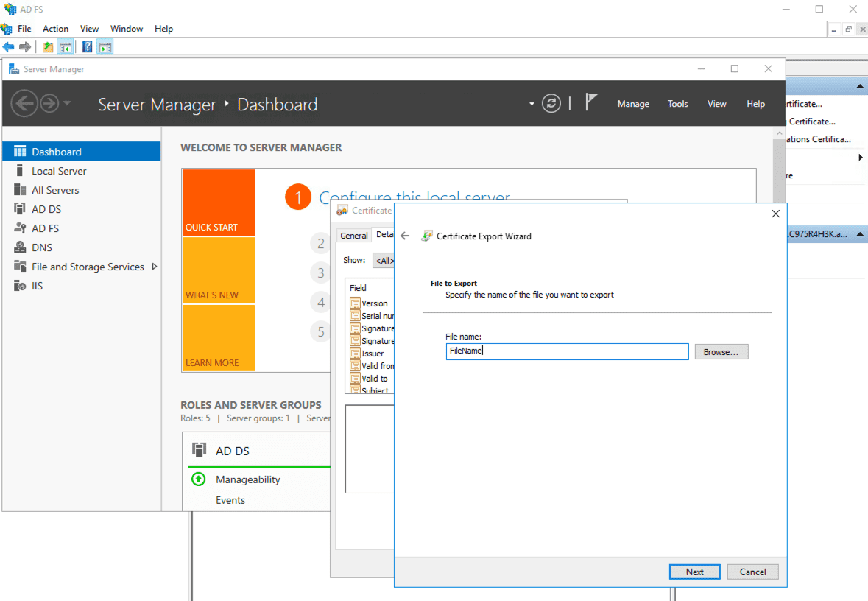The width and height of the screenshot is (868, 601).
Task: Select the Export List icon in AD FS toolbar
Action: click(x=47, y=46)
